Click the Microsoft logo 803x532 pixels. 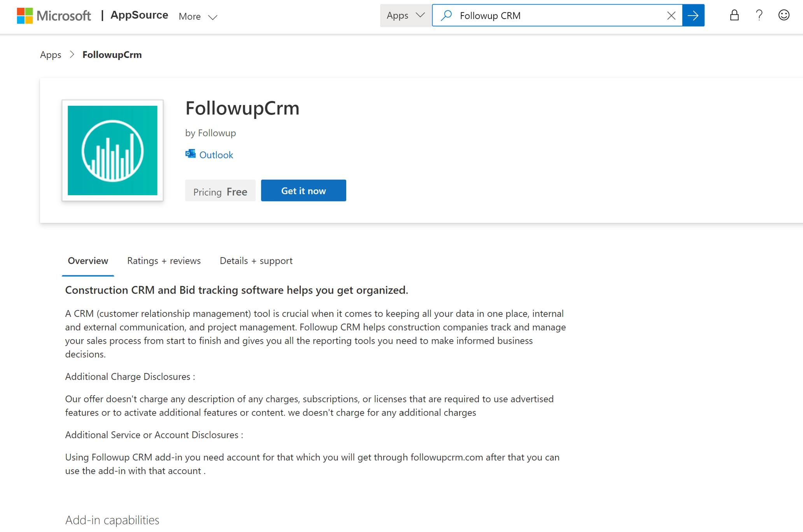point(54,16)
